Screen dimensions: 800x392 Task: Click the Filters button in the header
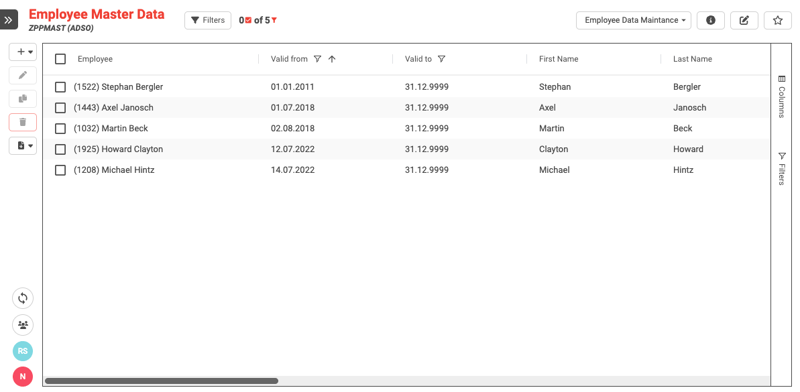tap(208, 20)
